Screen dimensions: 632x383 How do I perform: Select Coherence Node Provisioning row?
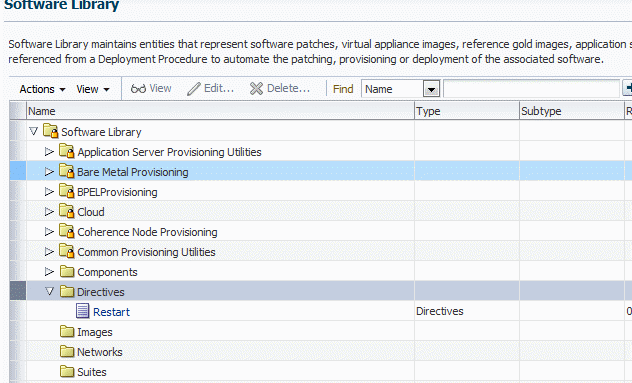[321, 231]
